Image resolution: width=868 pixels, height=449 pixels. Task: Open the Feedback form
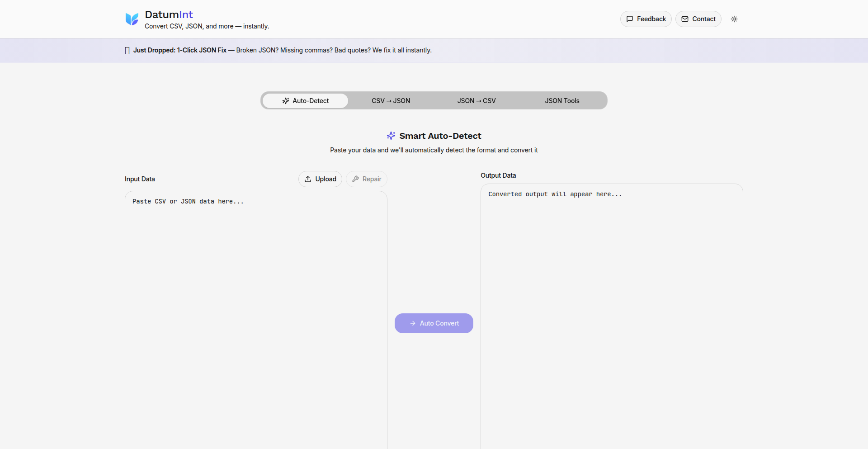coord(646,19)
